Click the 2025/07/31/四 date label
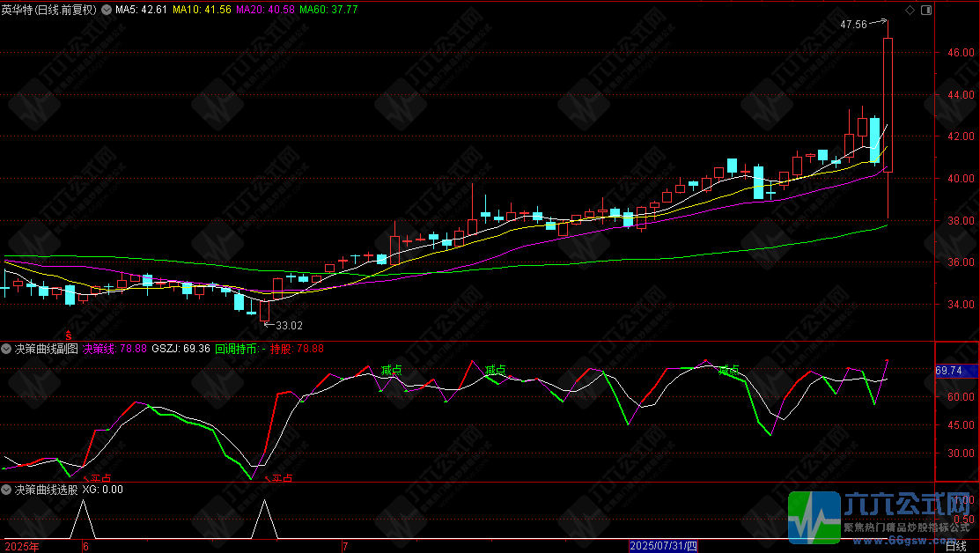980x553 pixels. coord(663,546)
